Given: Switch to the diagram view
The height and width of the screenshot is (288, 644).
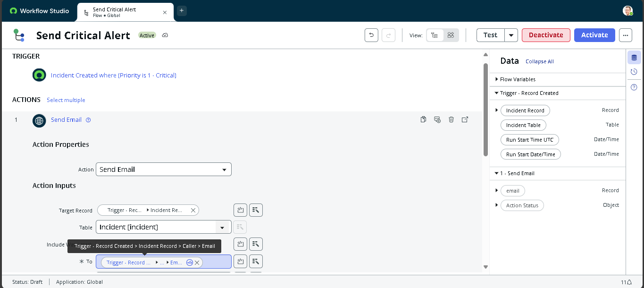Looking at the screenshot, I should click(x=450, y=35).
